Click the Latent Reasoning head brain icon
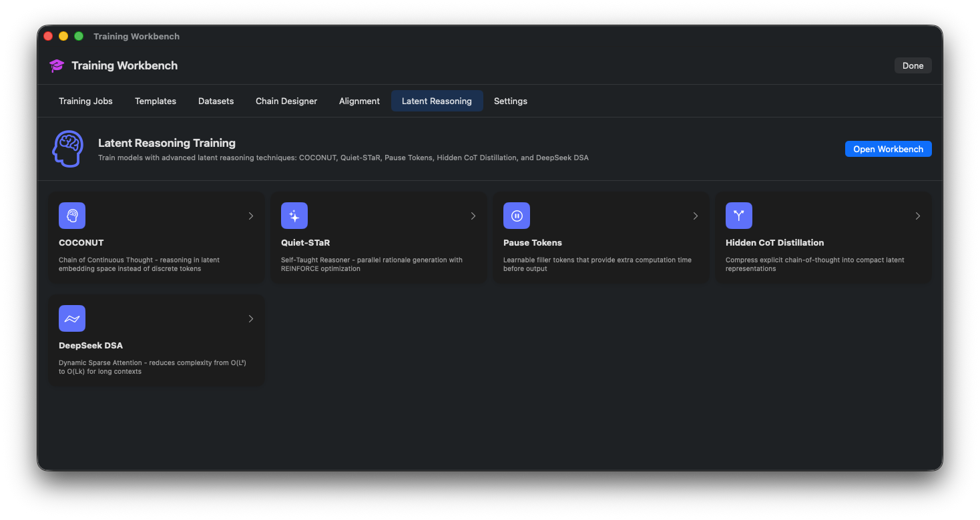 click(68, 149)
